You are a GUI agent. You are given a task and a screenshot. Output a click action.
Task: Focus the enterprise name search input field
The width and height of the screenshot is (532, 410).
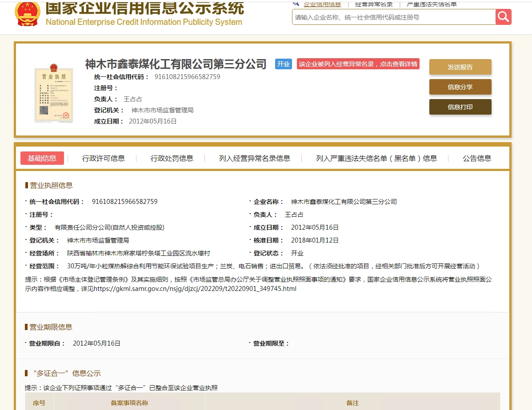pyautogui.click(x=393, y=17)
